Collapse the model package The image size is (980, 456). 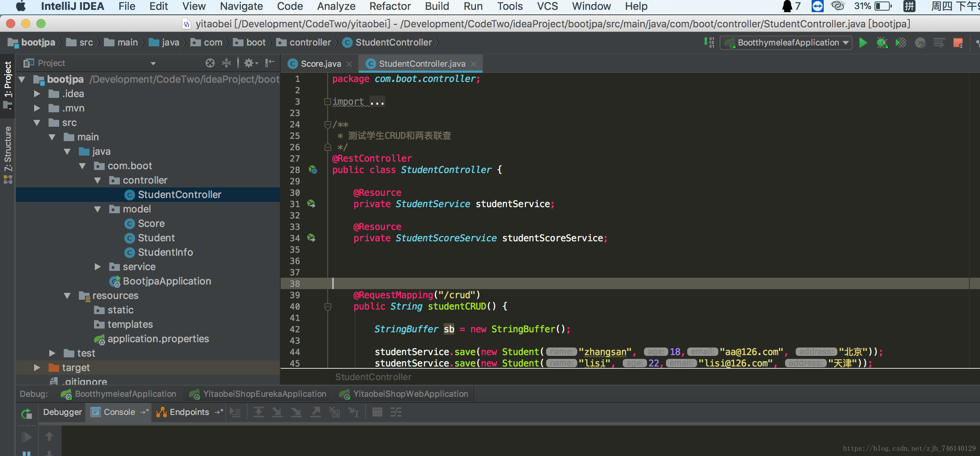click(97, 209)
